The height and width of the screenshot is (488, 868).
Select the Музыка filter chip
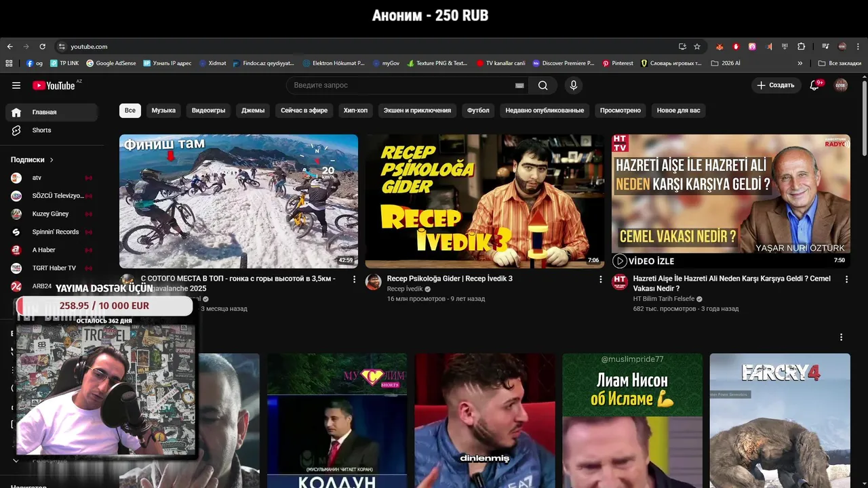163,110
